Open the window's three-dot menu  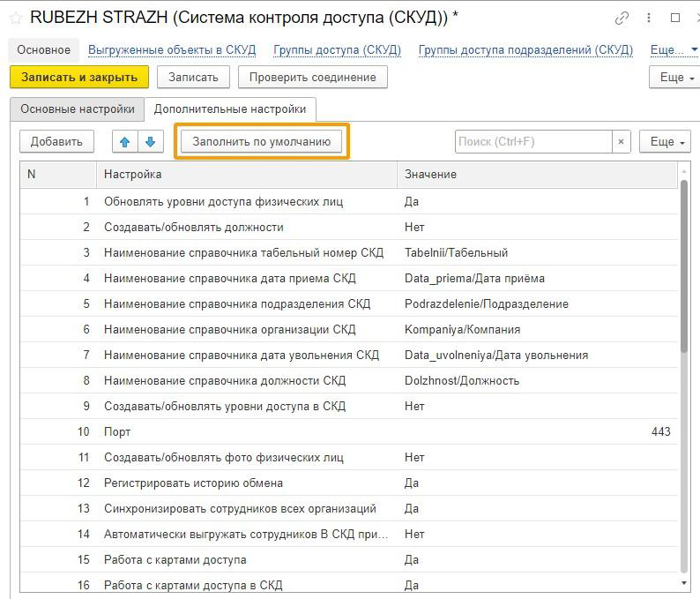click(650, 18)
